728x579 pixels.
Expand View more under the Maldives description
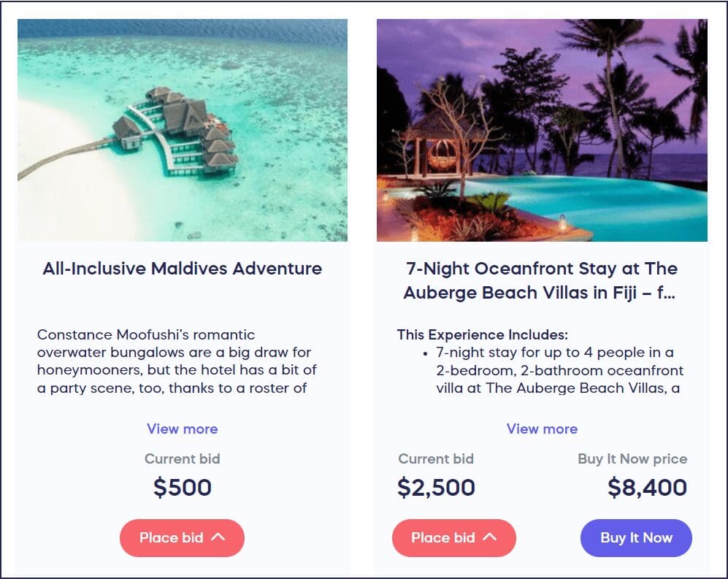click(x=182, y=429)
